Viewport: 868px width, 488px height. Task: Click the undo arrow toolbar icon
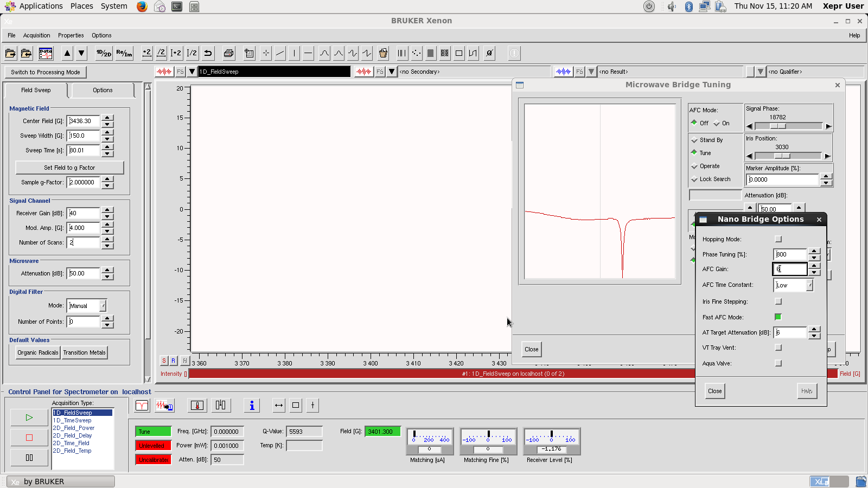coord(208,53)
